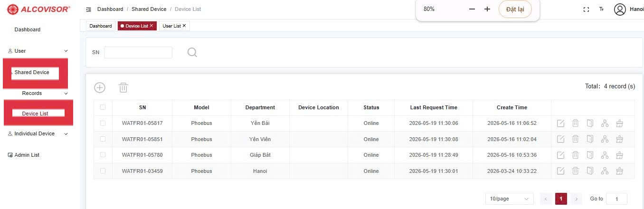Open the door icon for WATFR01-05851
This screenshot has height=209, width=644.
pos(590,139)
